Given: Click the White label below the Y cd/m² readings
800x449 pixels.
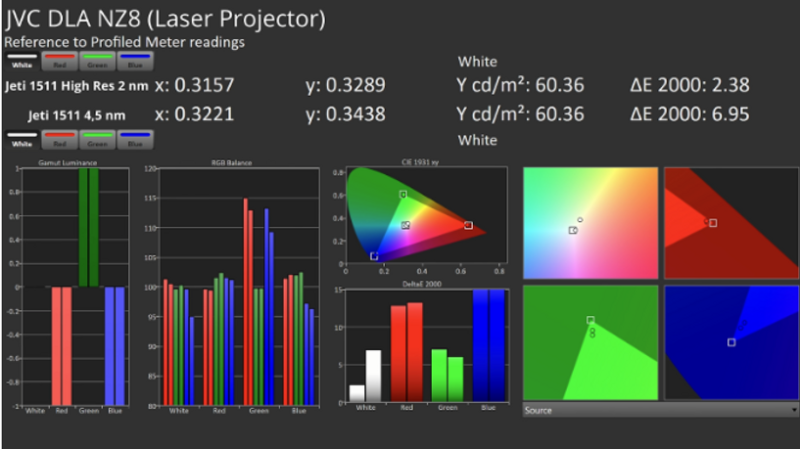Looking at the screenshot, I should pos(478,140).
